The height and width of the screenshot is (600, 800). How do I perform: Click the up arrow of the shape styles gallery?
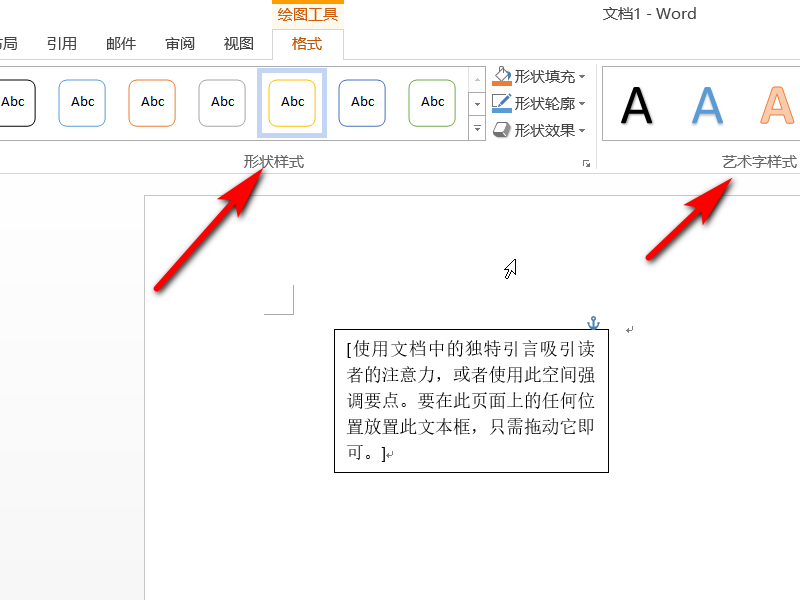477,80
